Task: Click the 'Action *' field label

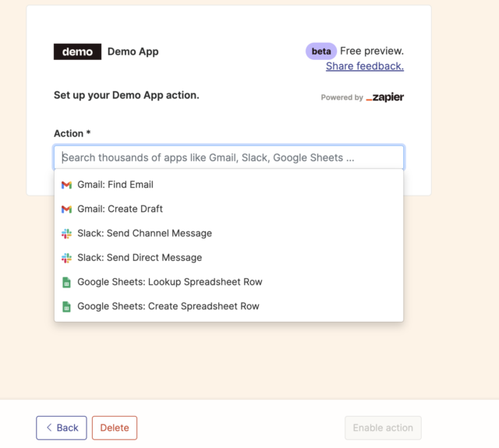Action: point(73,133)
